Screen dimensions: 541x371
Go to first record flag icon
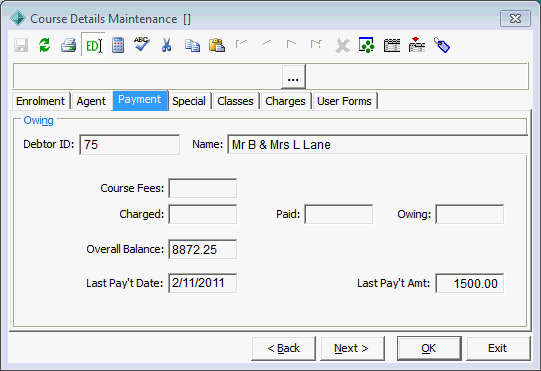[x=241, y=45]
